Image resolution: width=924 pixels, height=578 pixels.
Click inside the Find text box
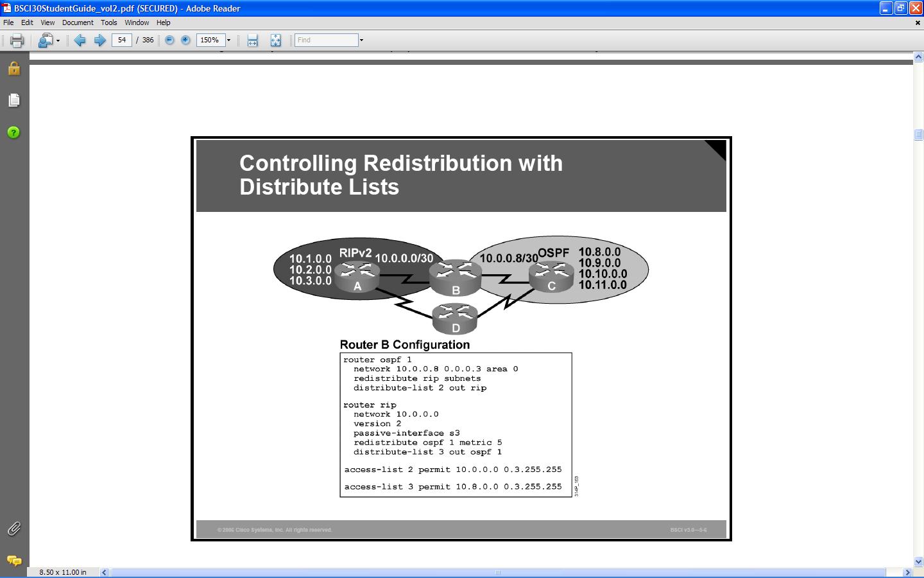click(326, 40)
